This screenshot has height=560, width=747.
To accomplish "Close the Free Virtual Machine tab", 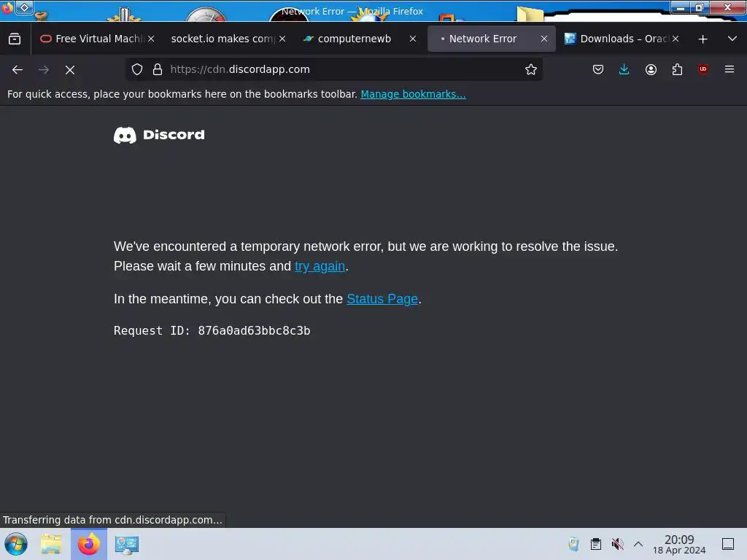I will 151,39.
